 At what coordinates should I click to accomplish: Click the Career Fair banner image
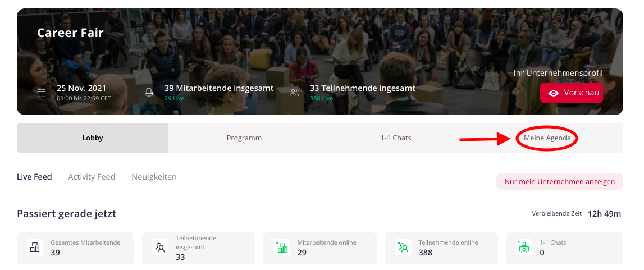(320, 62)
